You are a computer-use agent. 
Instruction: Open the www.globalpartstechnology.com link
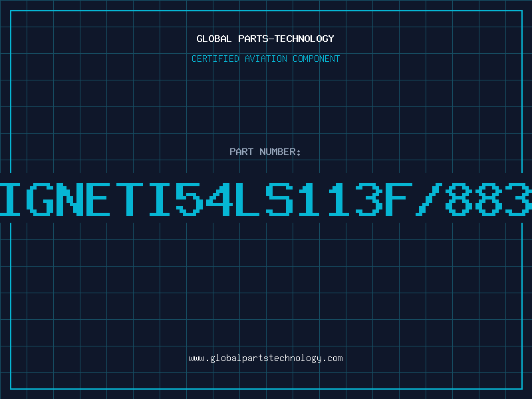click(265, 358)
